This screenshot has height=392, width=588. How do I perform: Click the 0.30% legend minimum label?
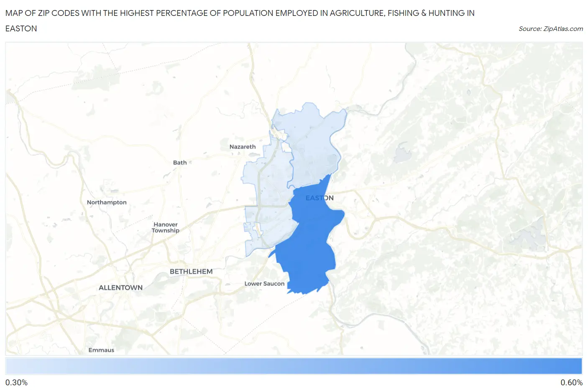coord(16,382)
